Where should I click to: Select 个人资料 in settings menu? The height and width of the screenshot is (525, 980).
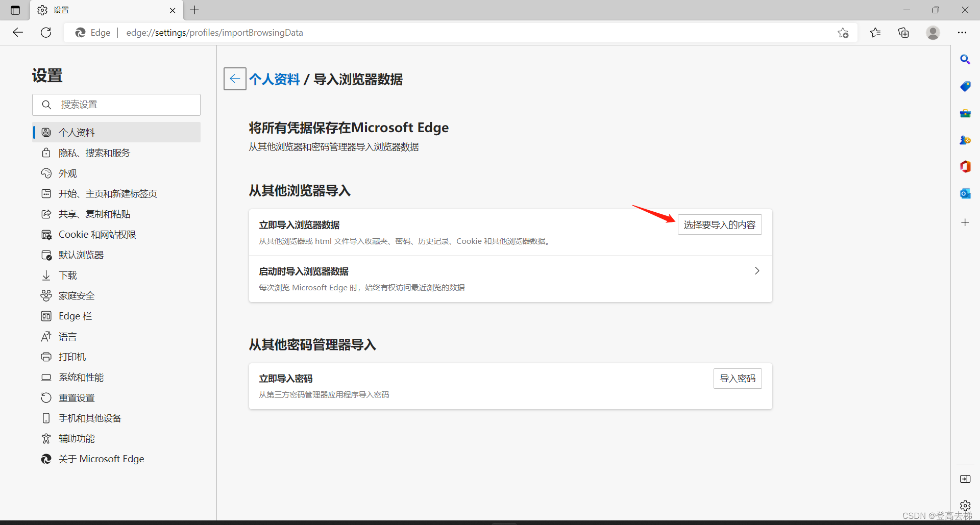coord(116,132)
